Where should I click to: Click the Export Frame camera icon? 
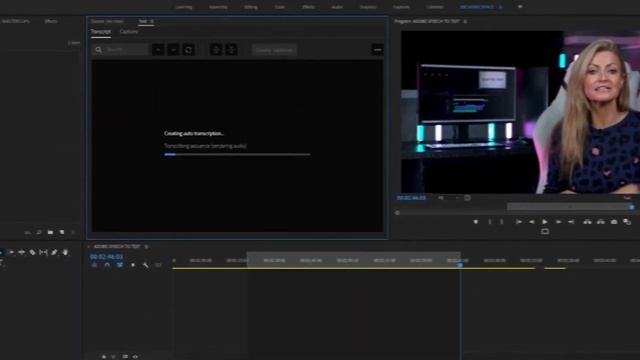614,222
